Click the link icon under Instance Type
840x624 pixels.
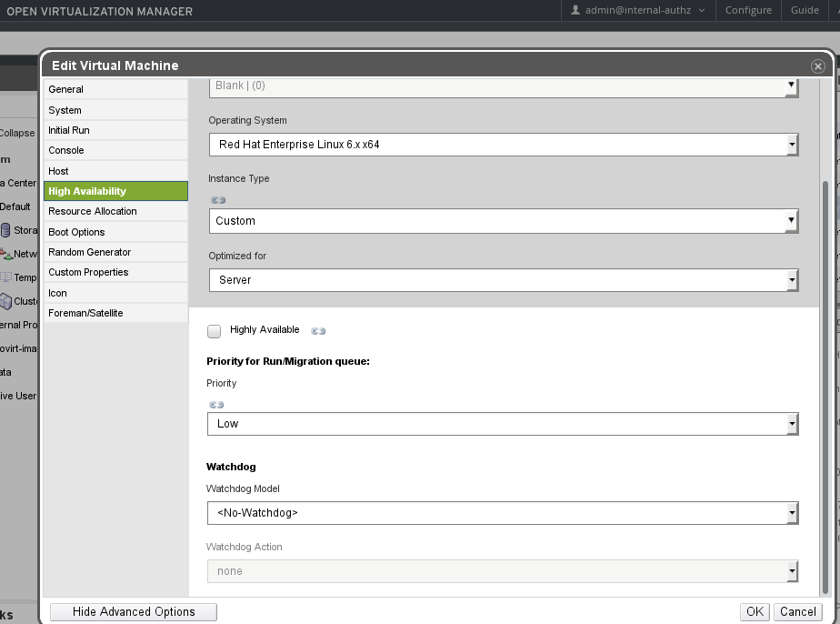click(x=218, y=200)
